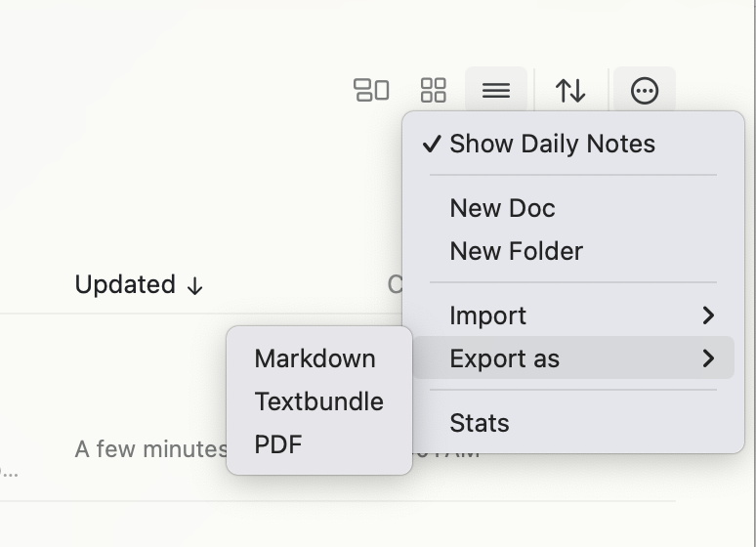The width and height of the screenshot is (756, 547).
Task: Expand the Import submenu chevron
Action: 708,316
